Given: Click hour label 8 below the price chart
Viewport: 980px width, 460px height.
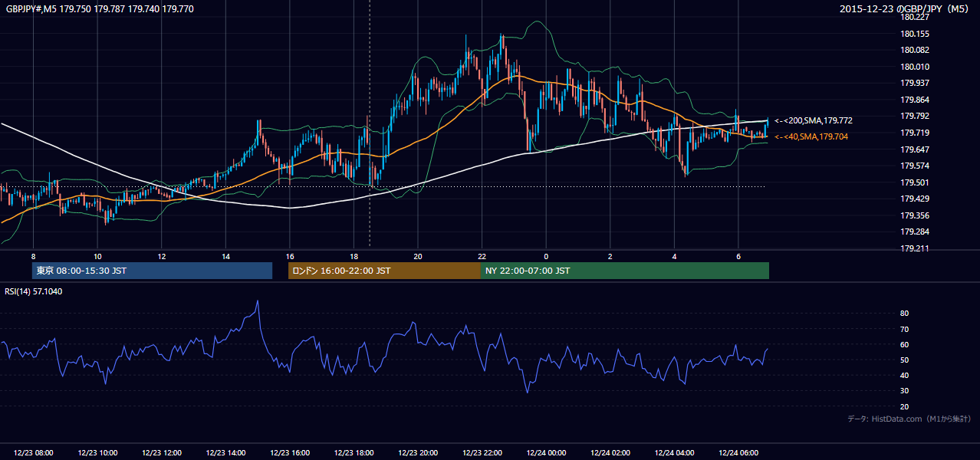Looking at the screenshot, I should click(x=33, y=255).
